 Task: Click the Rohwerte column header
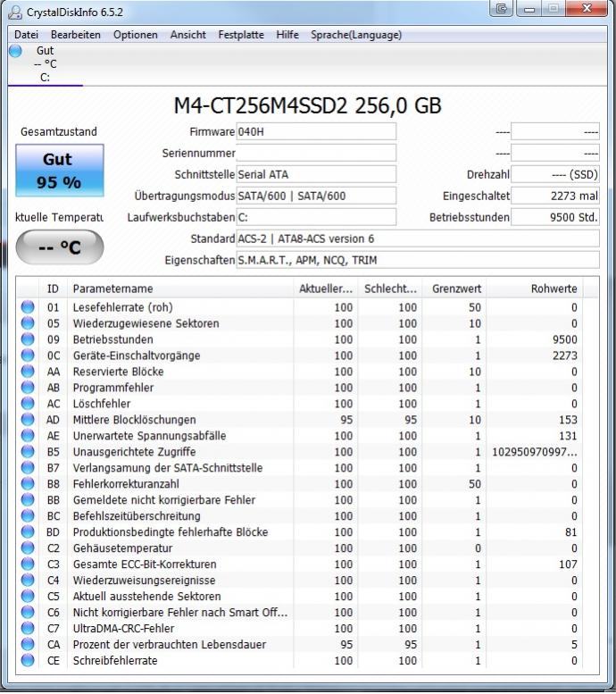tap(535, 288)
